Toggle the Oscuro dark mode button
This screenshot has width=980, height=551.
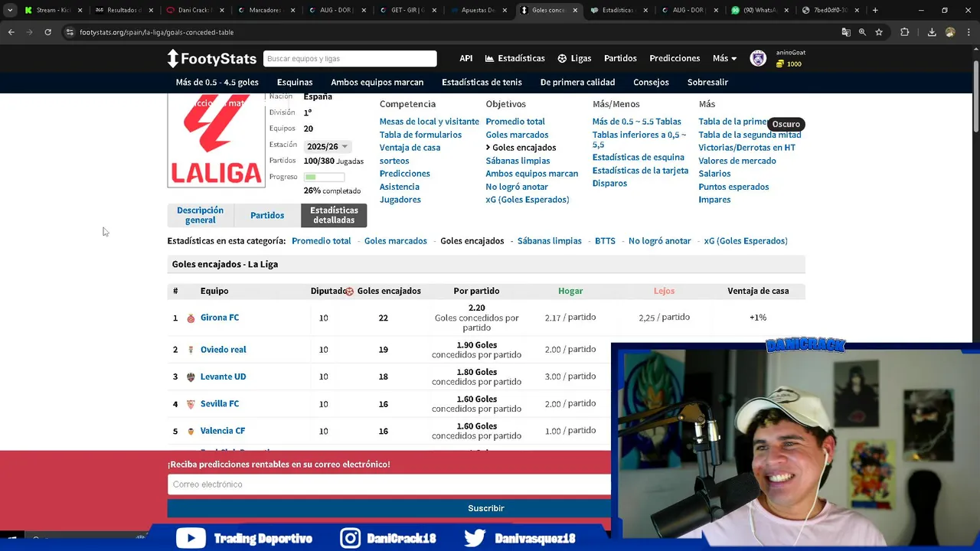786,124
